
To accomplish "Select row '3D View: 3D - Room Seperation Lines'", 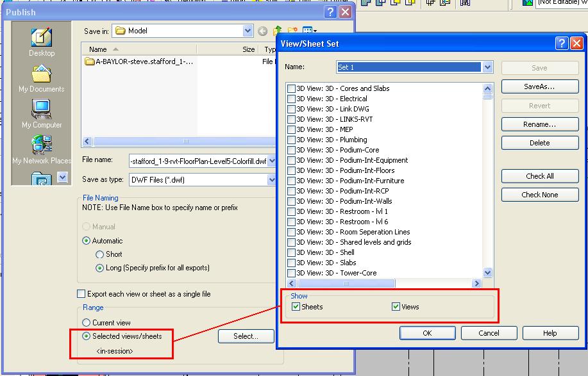I will tap(384, 232).
